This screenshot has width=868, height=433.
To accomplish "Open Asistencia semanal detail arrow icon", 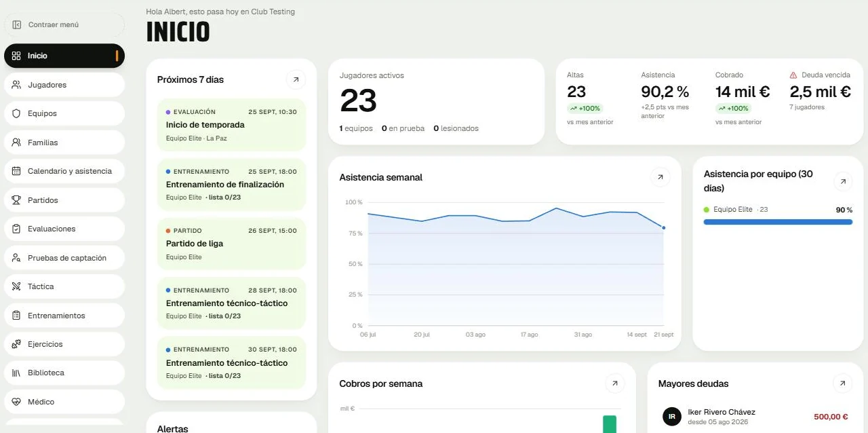I will (x=660, y=177).
